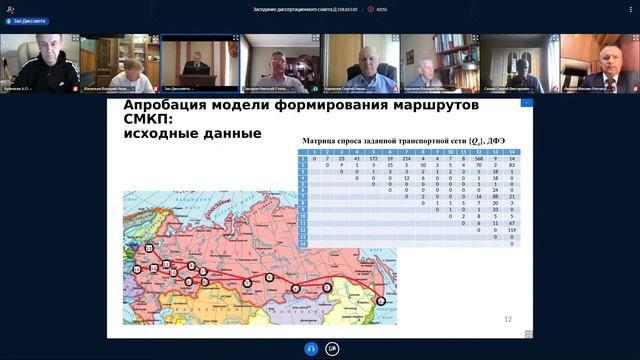Screen dimensions: 640x360
Task: Expand the eighth participant's video to fullscreen
Action: [635, 38]
